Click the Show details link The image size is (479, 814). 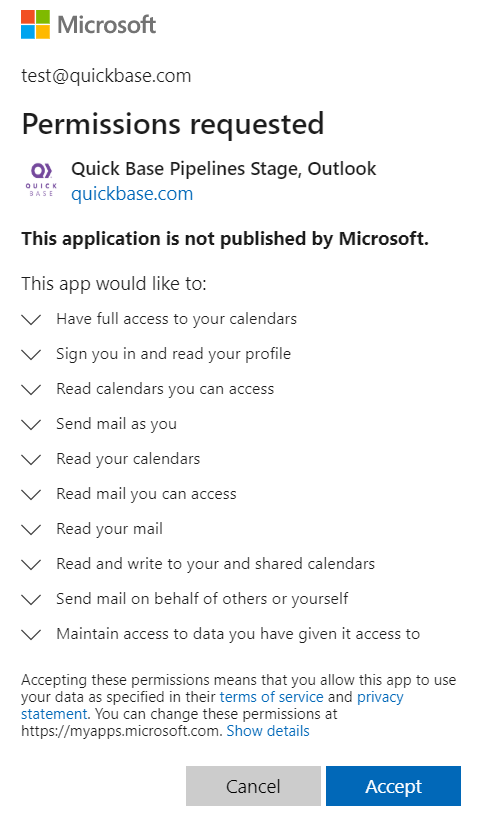pos(268,731)
